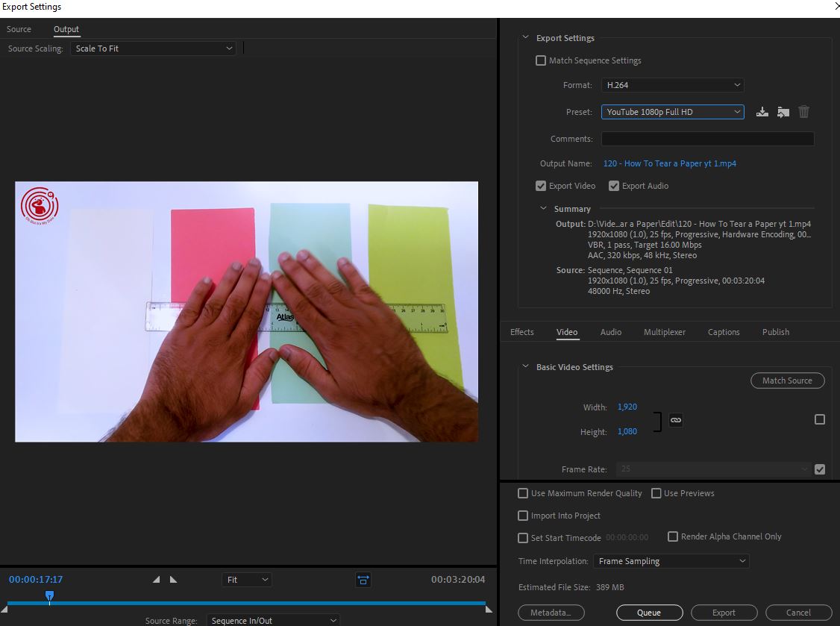Open the disabled Frame Rate dropdown

pyautogui.click(x=713, y=469)
